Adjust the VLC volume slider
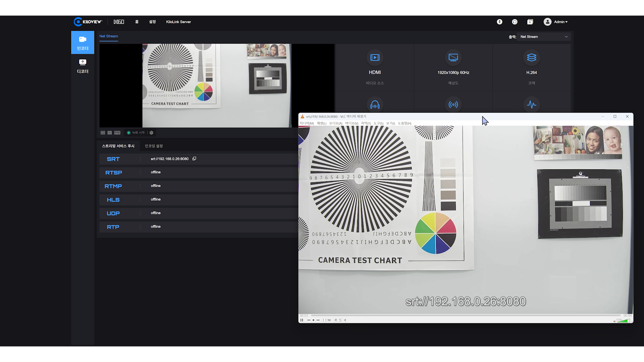Viewport: 644px width, 362px height. click(x=624, y=320)
